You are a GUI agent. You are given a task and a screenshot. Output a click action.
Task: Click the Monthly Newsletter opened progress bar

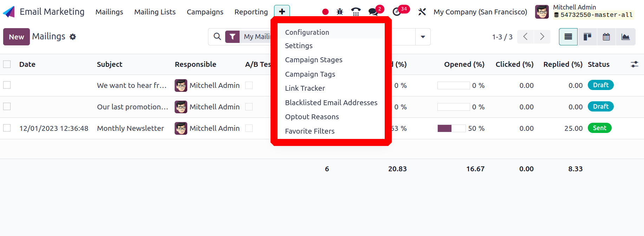451,128
